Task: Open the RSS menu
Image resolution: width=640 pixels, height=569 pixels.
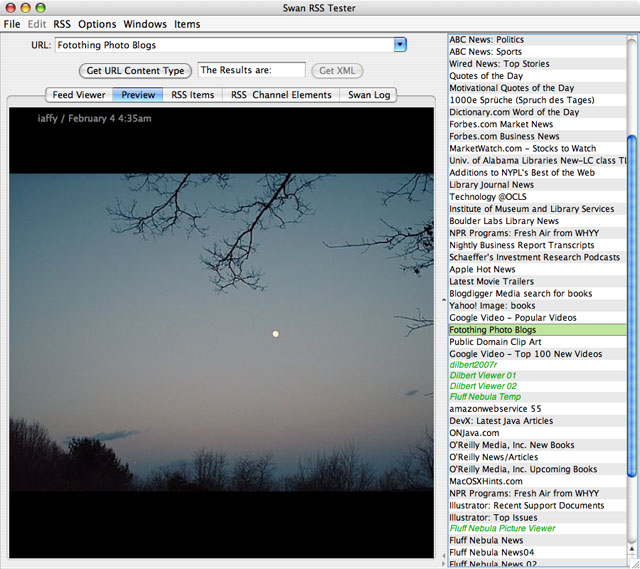Action: point(62,24)
